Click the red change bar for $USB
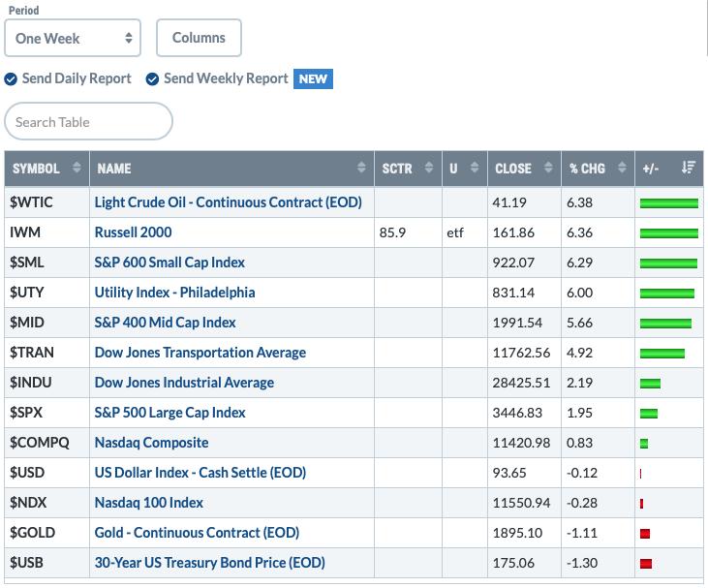Image resolution: width=708 pixels, height=588 pixels. click(646, 564)
